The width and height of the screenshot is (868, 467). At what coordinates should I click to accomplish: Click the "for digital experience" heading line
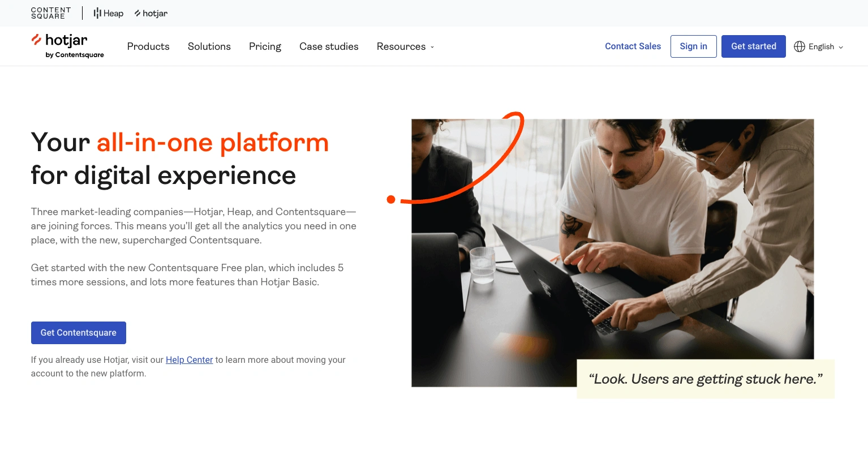point(164,175)
